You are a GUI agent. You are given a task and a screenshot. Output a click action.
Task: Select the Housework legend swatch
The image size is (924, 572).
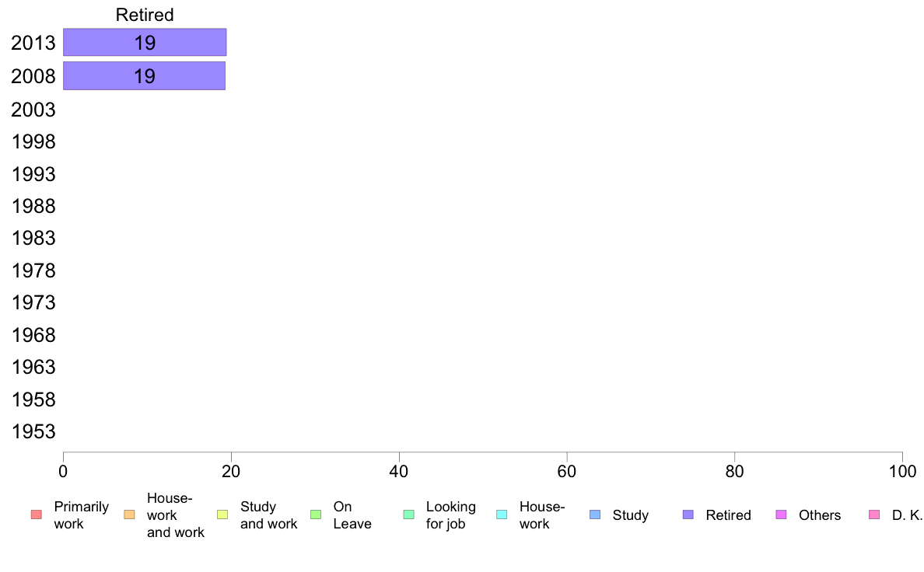pyautogui.click(x=502, y=514)
